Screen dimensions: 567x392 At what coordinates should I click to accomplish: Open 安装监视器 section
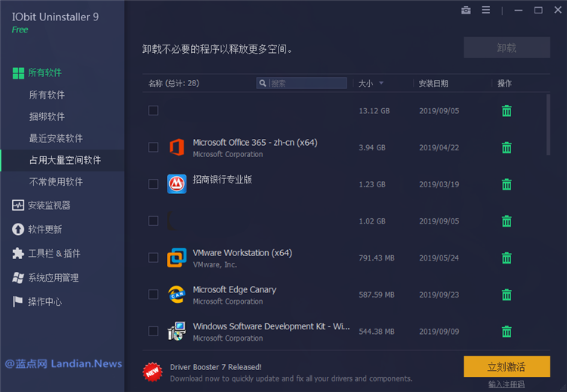49,205
